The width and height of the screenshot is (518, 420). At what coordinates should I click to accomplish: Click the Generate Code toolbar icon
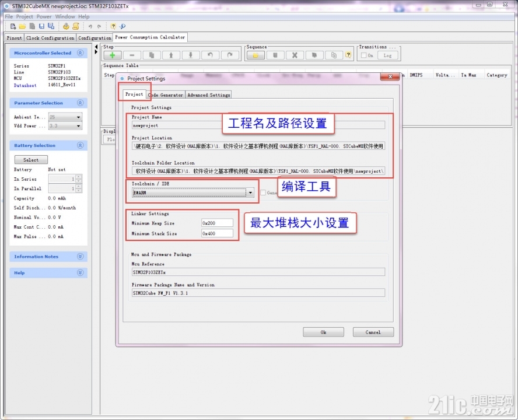coord(66,26)
